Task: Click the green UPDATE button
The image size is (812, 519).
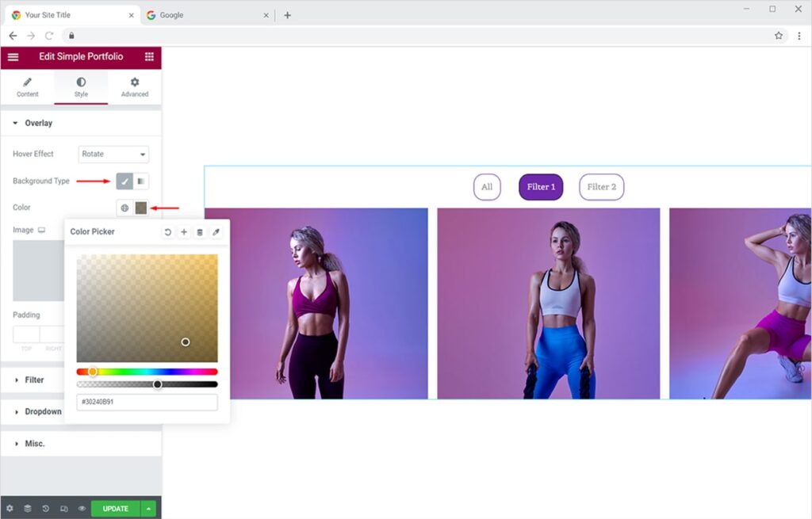Action: pos(115,509)
